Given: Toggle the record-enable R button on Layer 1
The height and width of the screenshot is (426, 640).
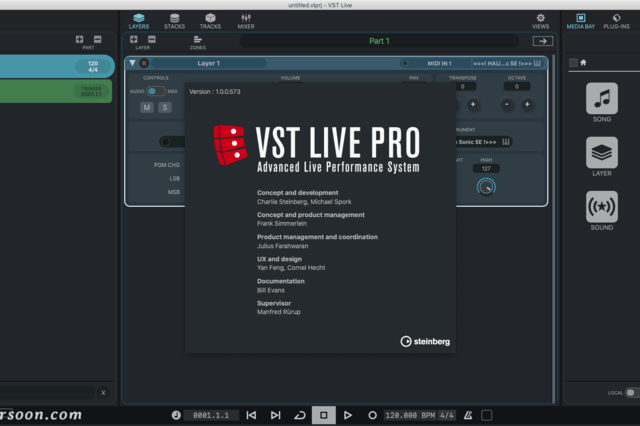Looking at the screenshot, I should [x=144, y=63].
